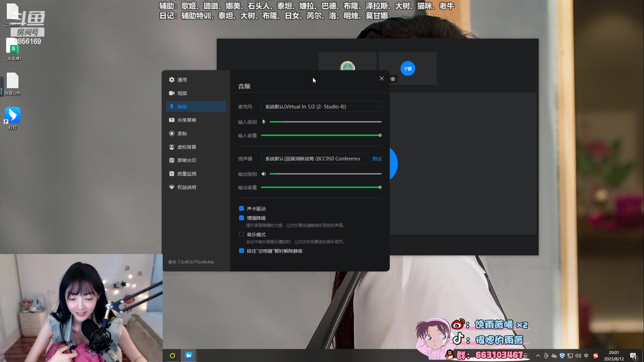The width and height of the screenshot is (644, 362).
Task: Open the 虚拟背景 virtual background tab
Action: (196, 147)
